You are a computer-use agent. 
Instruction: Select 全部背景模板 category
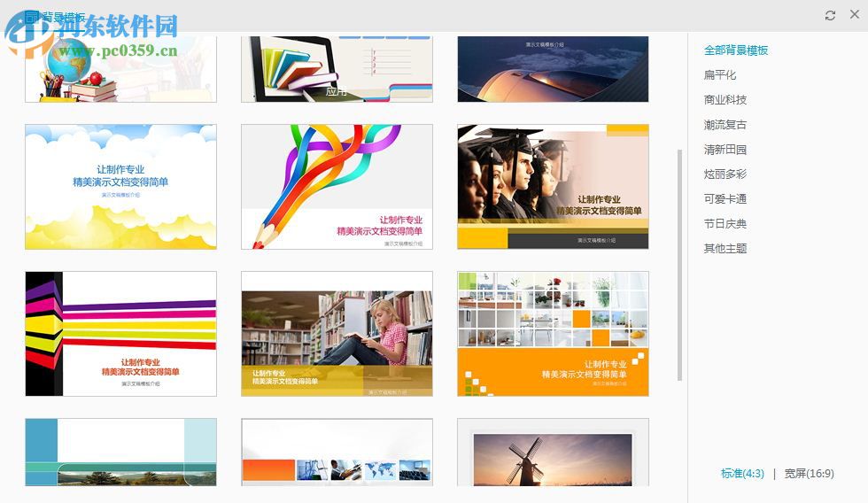click(x=736, y=50)
